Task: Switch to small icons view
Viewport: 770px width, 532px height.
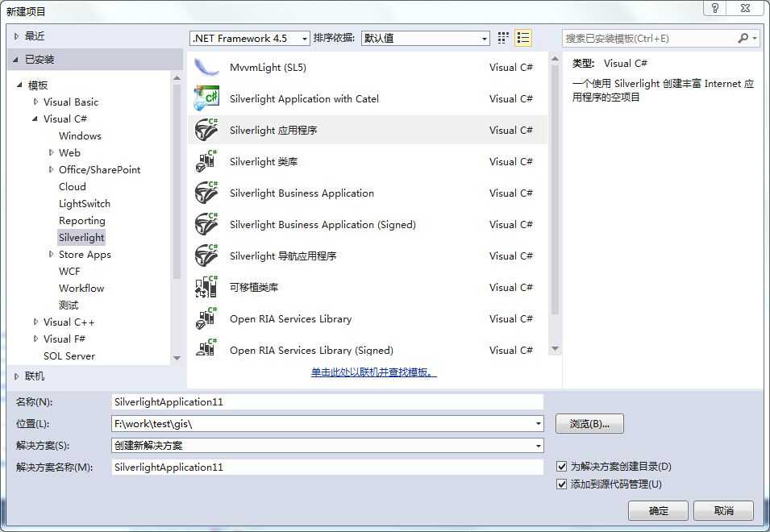Action: point(503,38)
